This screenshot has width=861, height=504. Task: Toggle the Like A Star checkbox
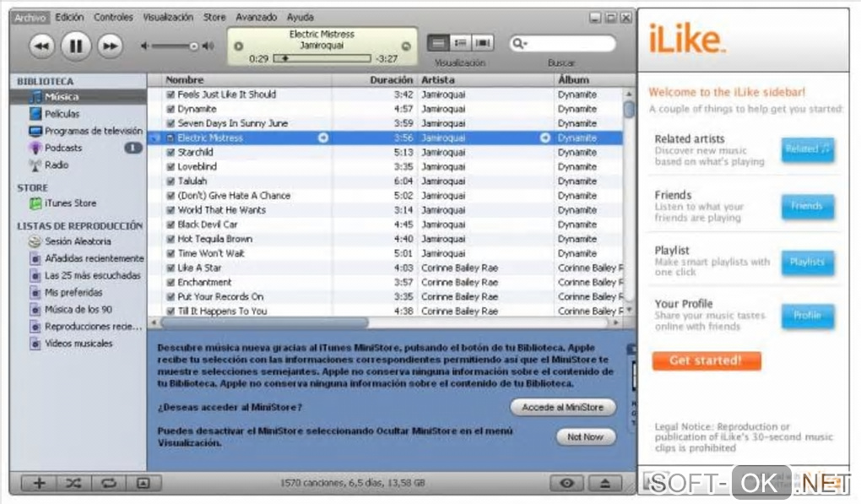coord(171,268)
